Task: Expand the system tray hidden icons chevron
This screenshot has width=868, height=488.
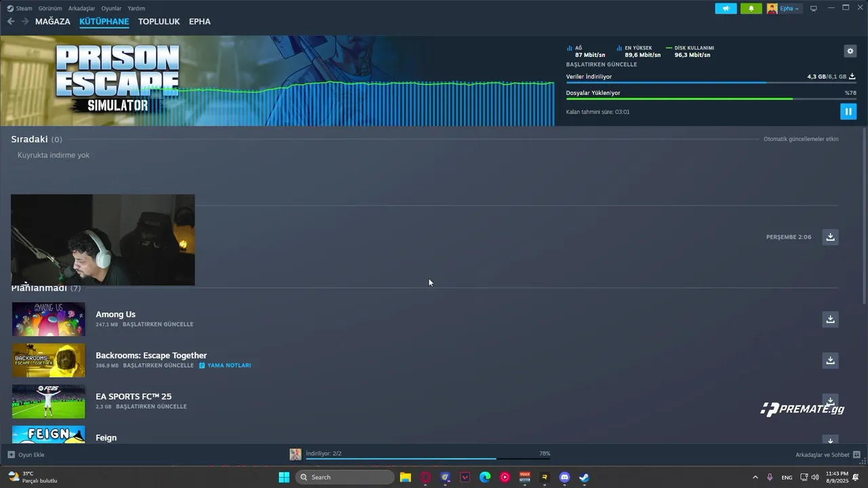Action: tap(755, 477)
